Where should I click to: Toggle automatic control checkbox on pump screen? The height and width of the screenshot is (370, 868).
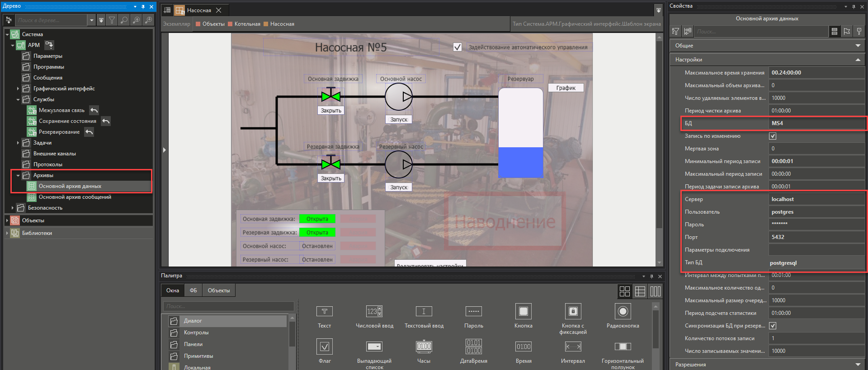point(458,47)
